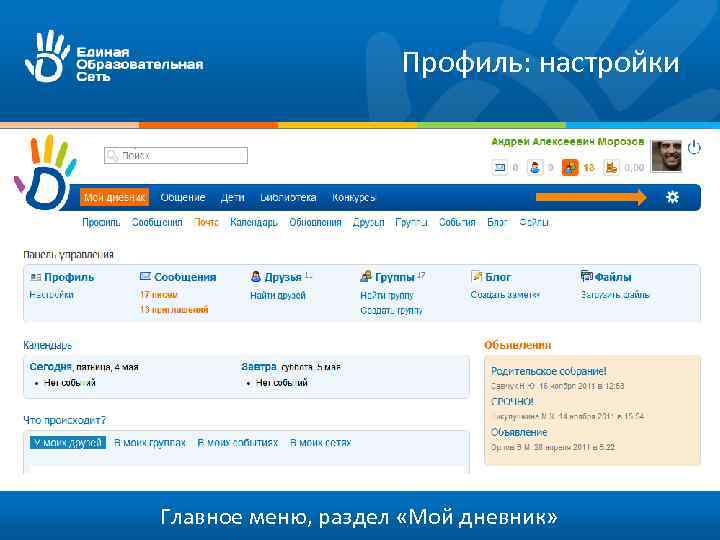Viewport: 720px width, 540px height.
Task: Open Почта submenu link
Action: click(206, 223)
